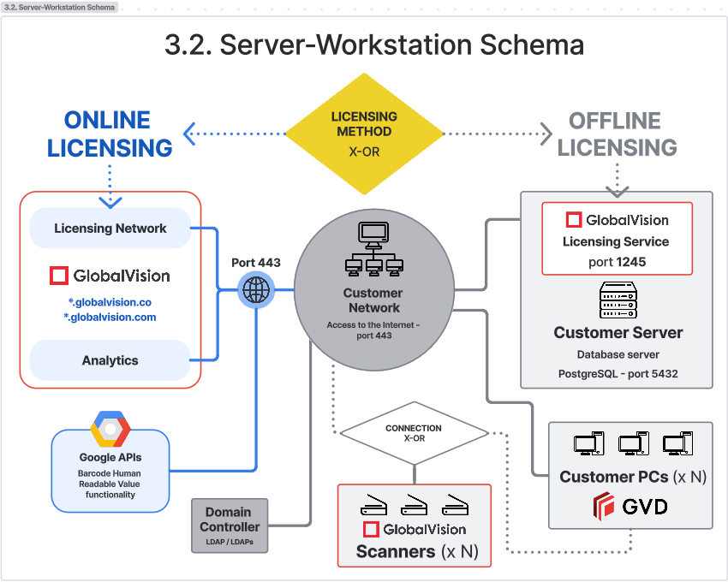Click the gray down arrow below Offline Licensing
The height and width of the screenshot is (582, 728).
[617, 190]
